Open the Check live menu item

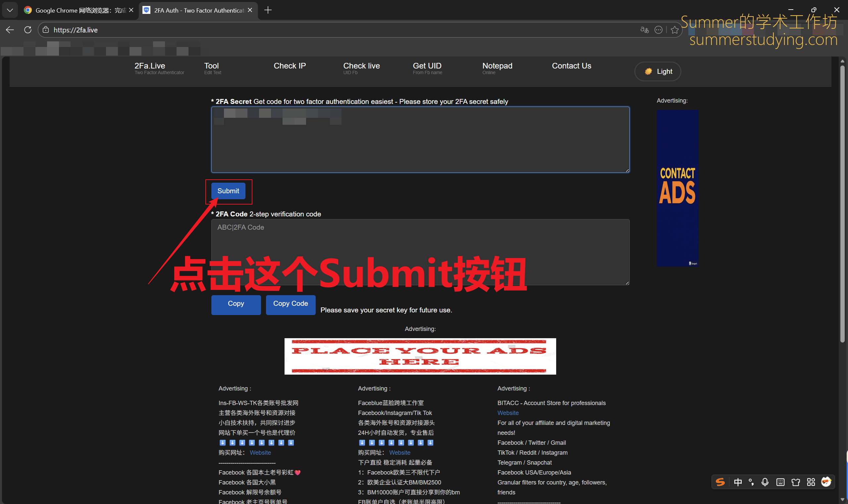(x=361, y=68)
